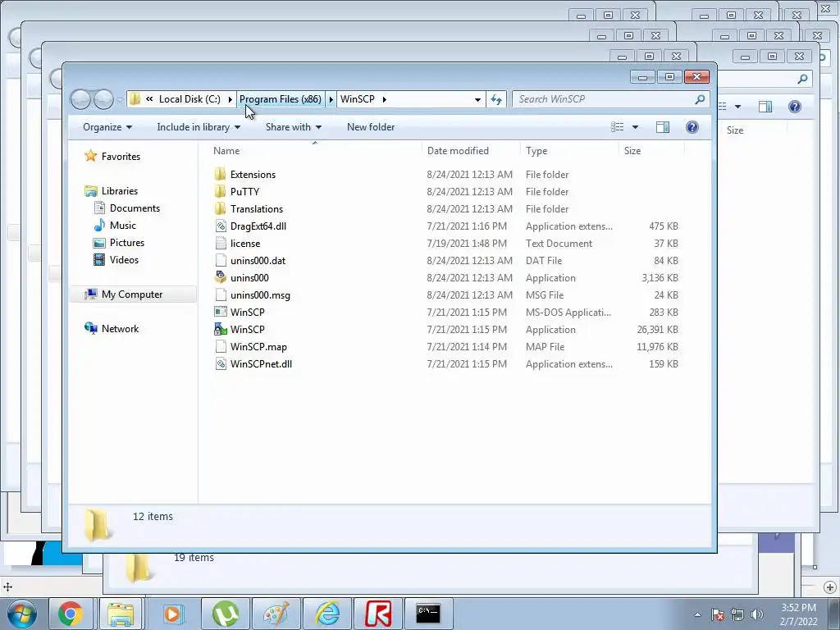
Task: Click the network tray icon
Action: [x=737, y=614]
